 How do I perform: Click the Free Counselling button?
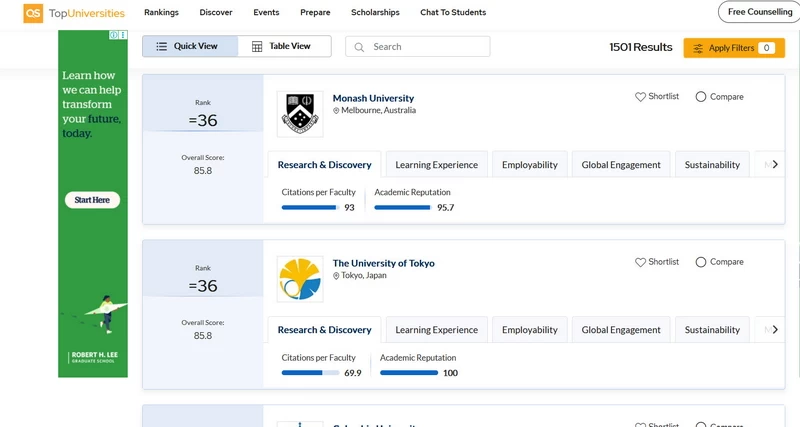pyautogui.click(x=758, y=12)
